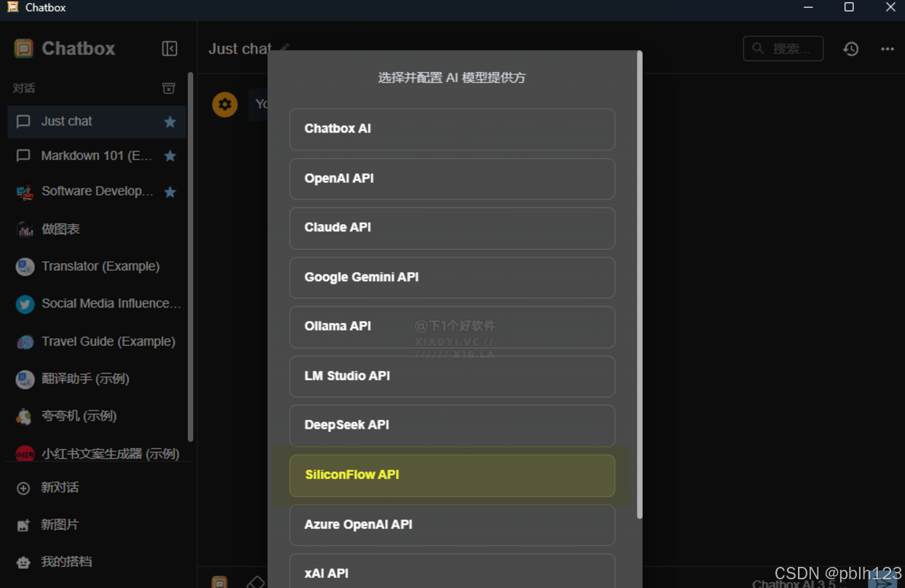Open the 做图表 conversation

(x=96, y=229)
